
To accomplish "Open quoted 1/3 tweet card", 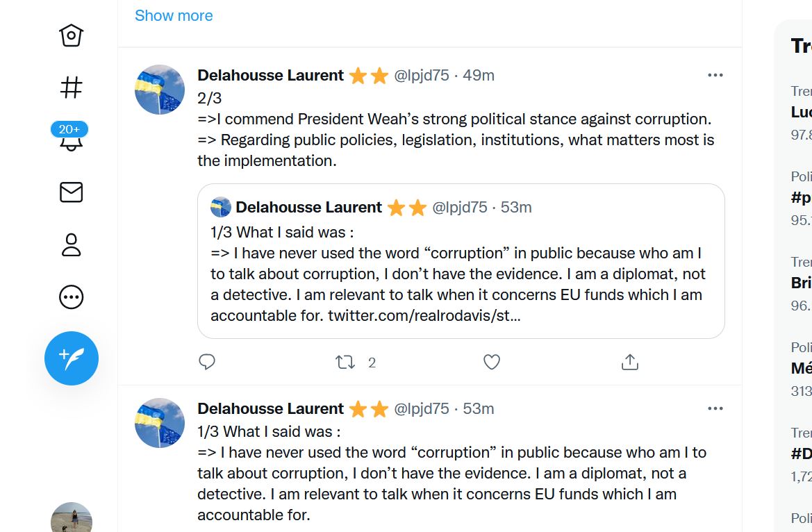I will [461, 274].
